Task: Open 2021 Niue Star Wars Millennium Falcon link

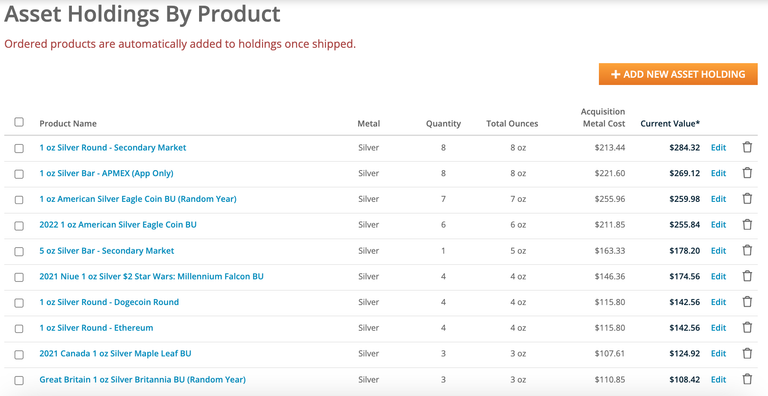Action: (x=151, y=276)
